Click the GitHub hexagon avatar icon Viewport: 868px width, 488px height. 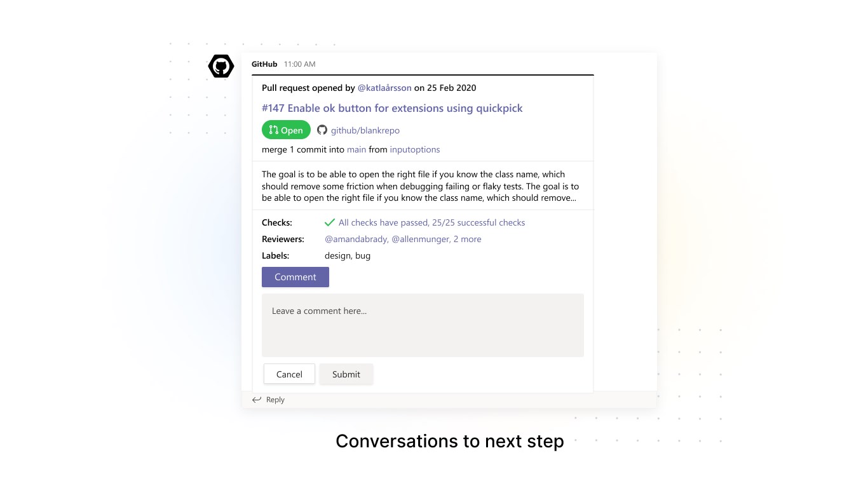(x=221, y=66)
